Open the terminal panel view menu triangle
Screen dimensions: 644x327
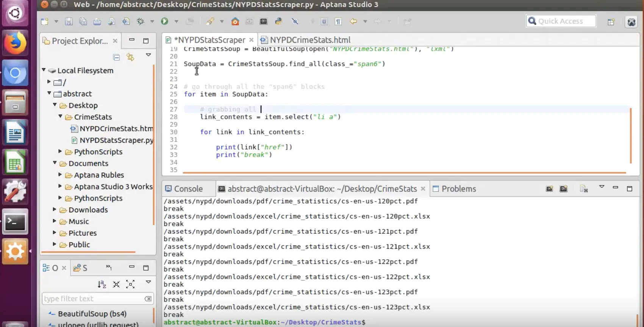[x=602, y=187]
